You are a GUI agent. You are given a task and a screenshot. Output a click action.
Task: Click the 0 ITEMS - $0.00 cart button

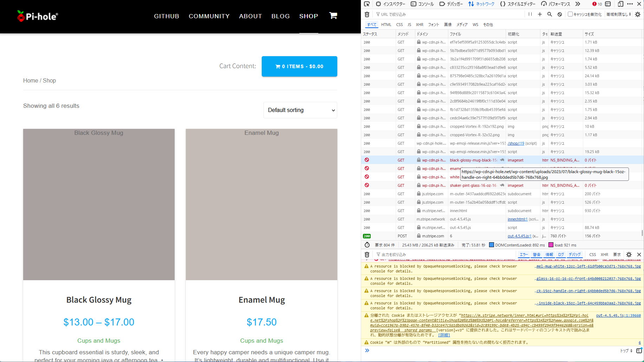point(299,66)
